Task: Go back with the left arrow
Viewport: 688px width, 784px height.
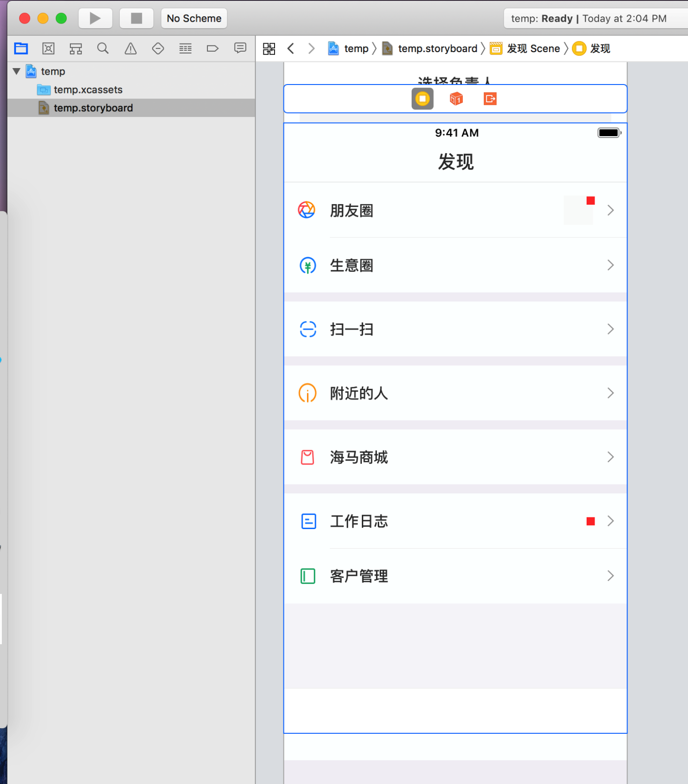Action: point(291,48)
